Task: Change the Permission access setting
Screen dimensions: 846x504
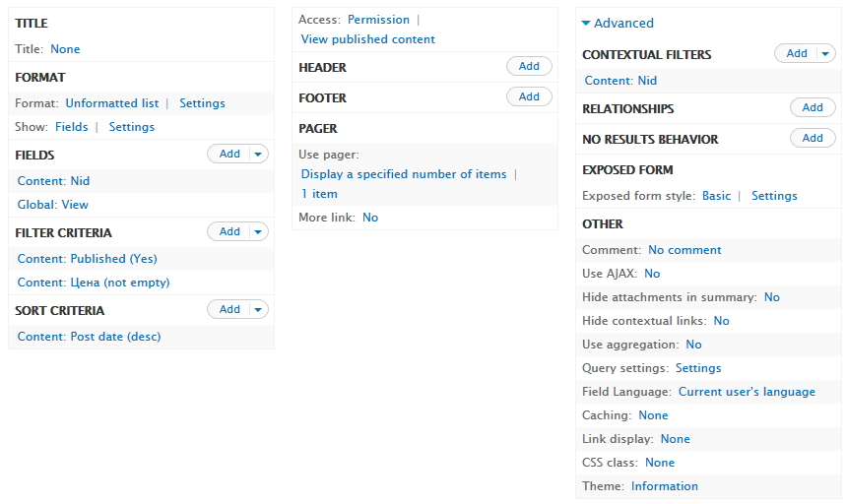Action: tap(378, 20)
